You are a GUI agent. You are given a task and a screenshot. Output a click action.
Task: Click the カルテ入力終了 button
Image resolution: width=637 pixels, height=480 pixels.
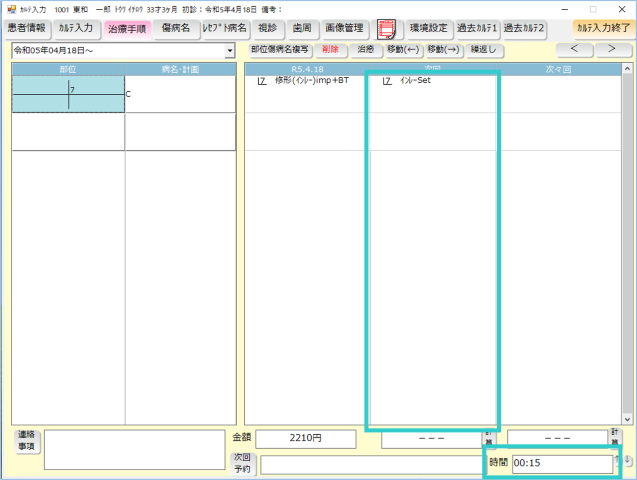pyautogui.click(x=603, y=29)
